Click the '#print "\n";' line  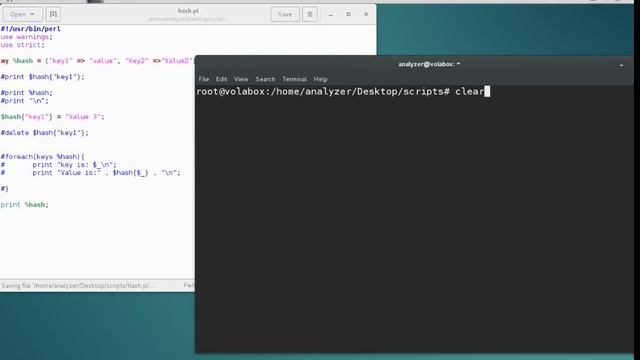[x=24, y=101]
